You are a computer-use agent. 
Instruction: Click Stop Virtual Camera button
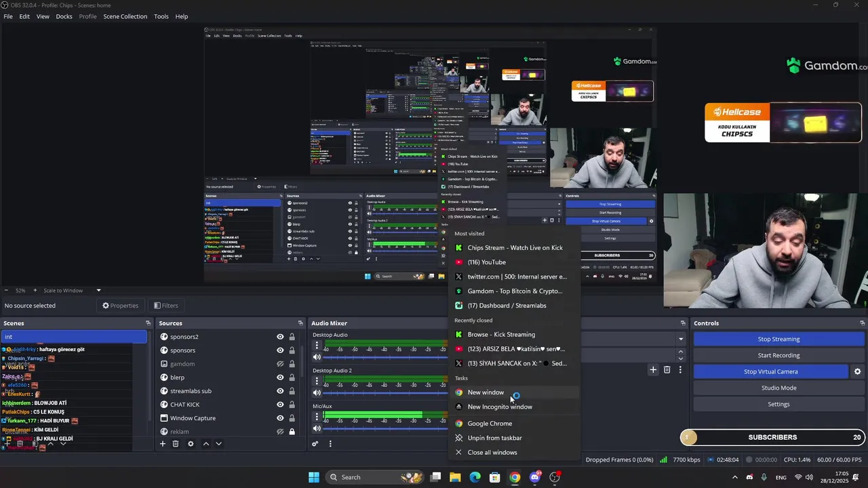pos(770,371)
